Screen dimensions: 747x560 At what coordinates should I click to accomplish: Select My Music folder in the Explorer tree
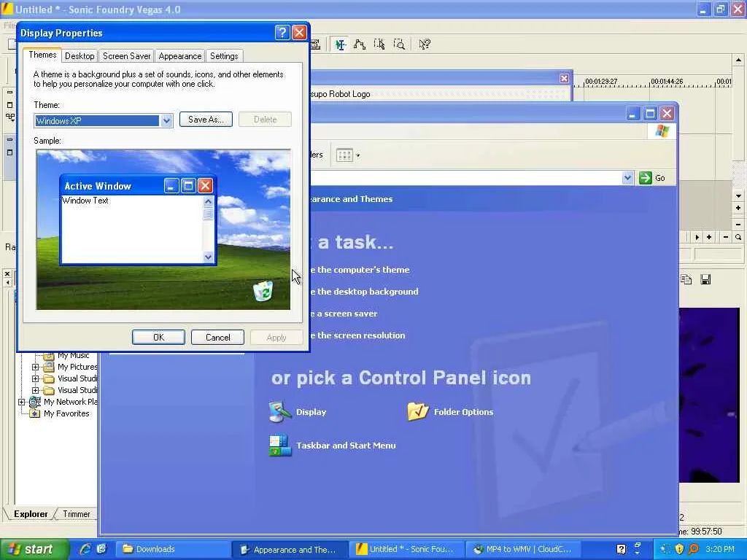tap(73, 356)
